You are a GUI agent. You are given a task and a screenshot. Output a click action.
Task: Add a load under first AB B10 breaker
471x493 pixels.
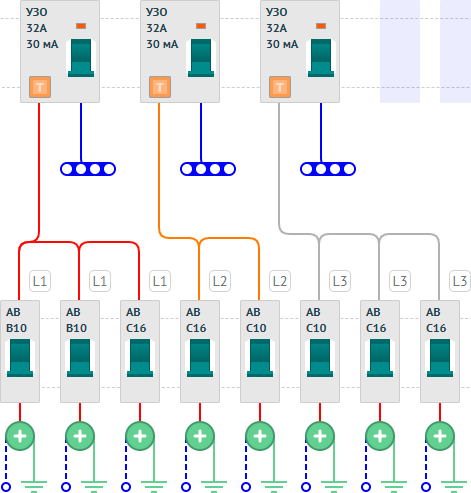click(20, 436)
